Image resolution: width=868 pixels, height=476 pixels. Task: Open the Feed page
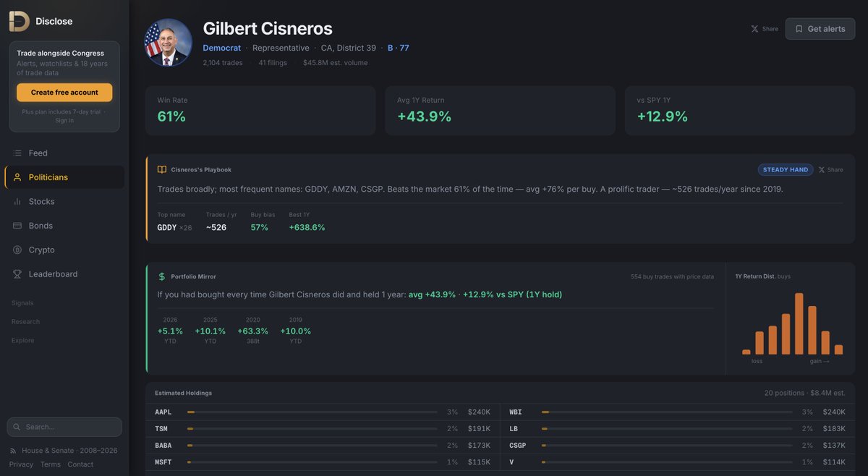coord(64,153)
